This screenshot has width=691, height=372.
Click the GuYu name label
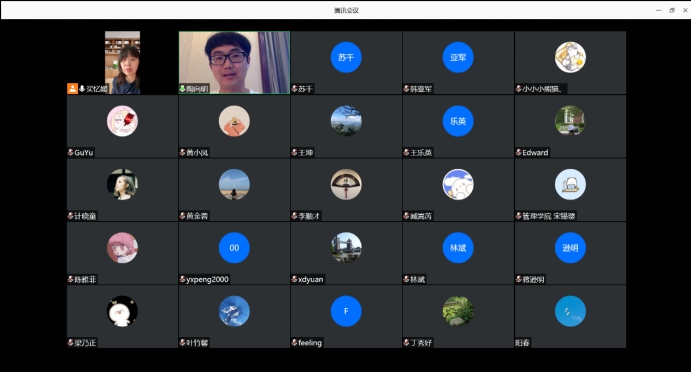coord(84,153)
